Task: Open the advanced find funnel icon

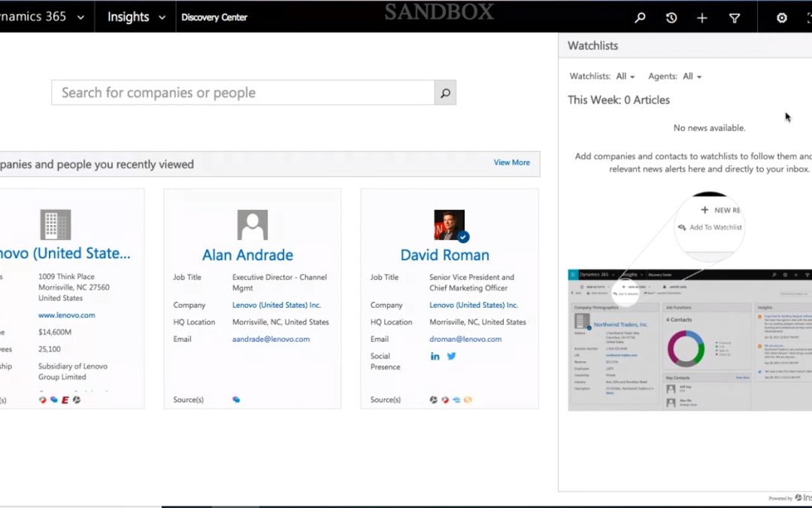Action: click(735, 18)
